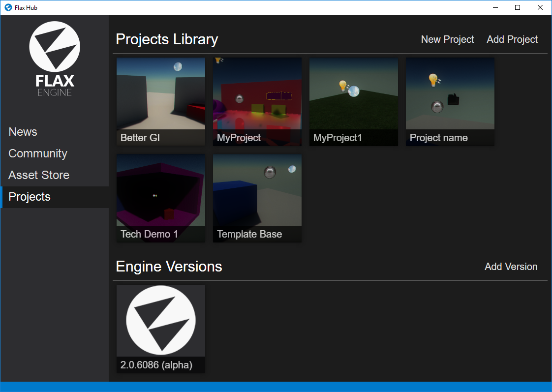
Task: Open the Asset Store page
Action: coord(38,175)
